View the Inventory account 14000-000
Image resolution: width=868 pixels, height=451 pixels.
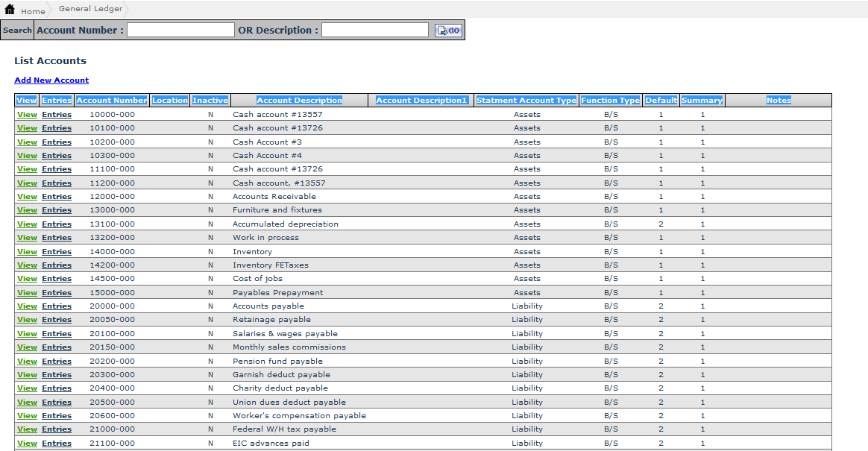pyautogui.click(x=27, y=252)
